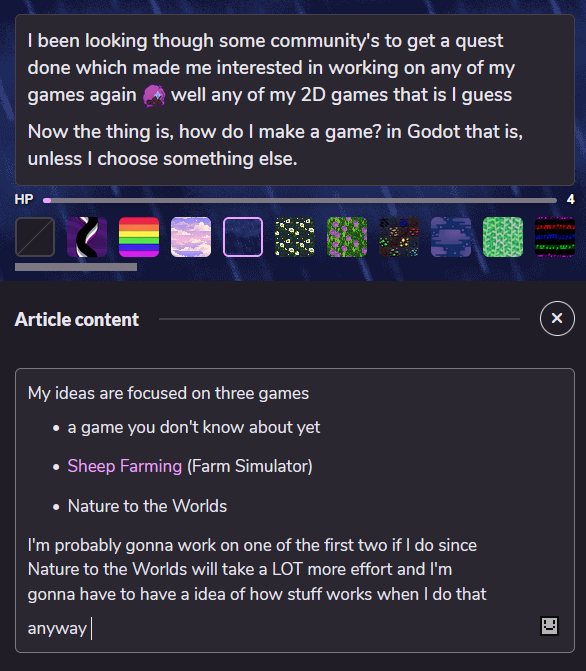
Task: Click the background list horizontal scrollbar
Action: point(76,267)
